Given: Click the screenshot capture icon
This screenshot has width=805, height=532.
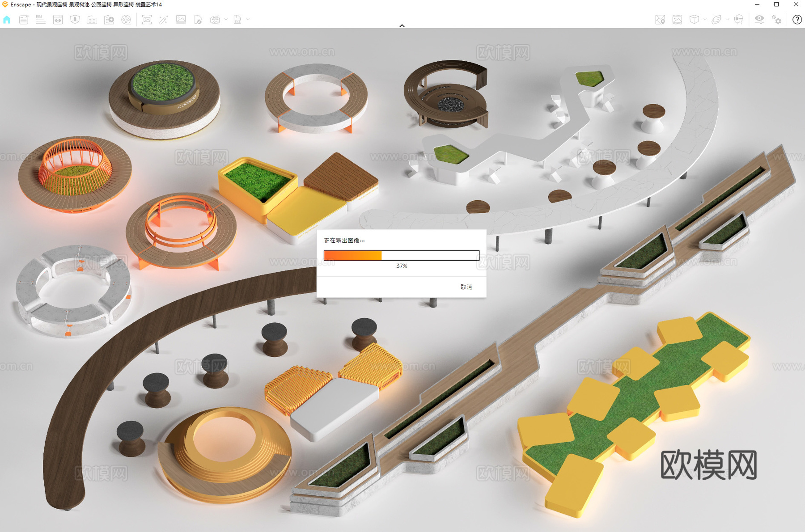Looking at the screenshot, I should click(147, 20).
